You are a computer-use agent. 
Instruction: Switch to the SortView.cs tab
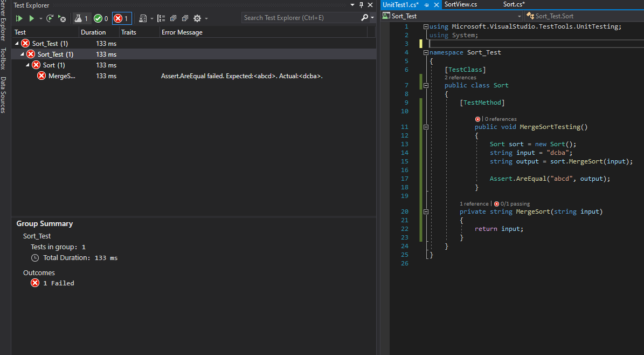tap(460, 4)
